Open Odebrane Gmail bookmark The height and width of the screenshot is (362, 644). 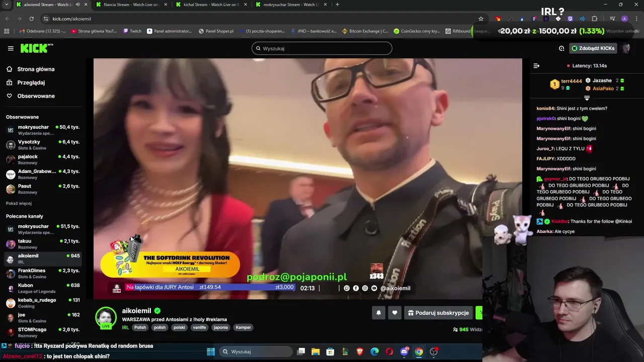(43, 31)
